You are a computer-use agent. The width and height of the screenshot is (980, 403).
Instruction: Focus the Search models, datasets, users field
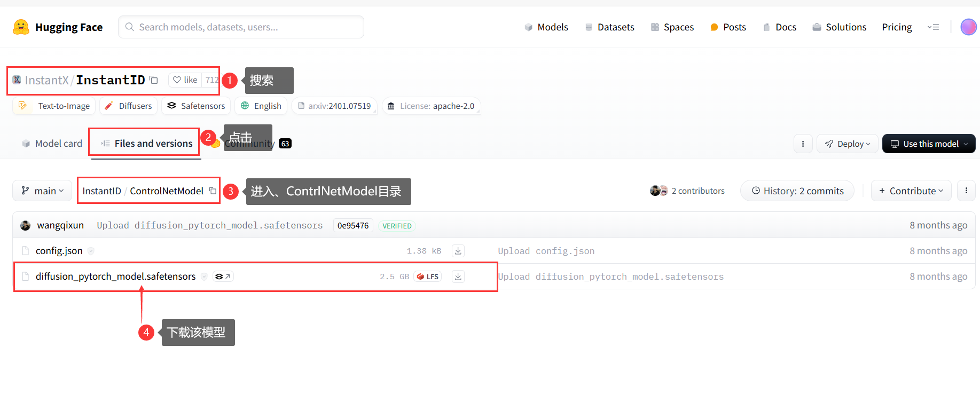tap(241, 27)
